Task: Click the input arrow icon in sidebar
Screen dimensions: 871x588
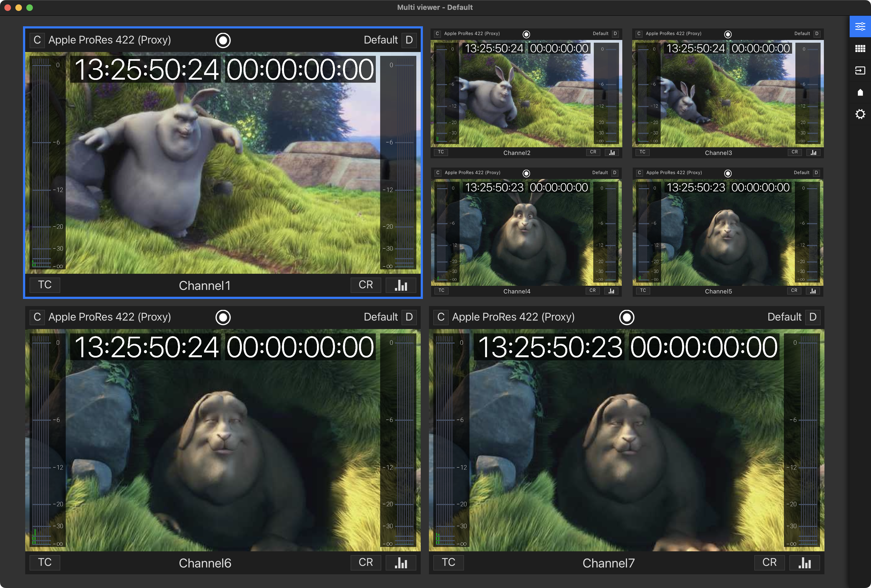Action: [x=860, y=70]
